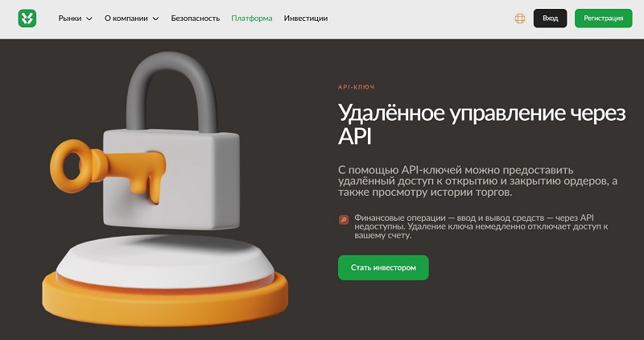The height and width of the screenshot is (340, 644).
Task: Click the orange and white pedestal graphic
Action: (x=165, y=280)
